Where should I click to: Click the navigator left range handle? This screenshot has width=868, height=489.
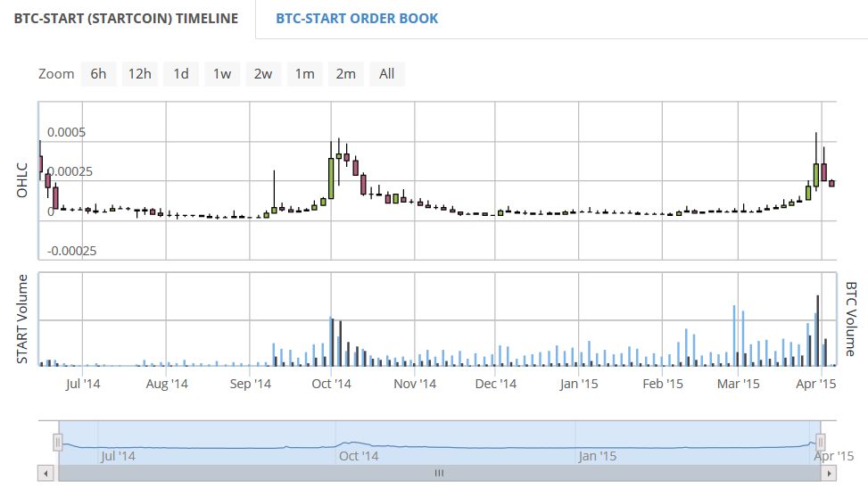(x=58, y=443)
